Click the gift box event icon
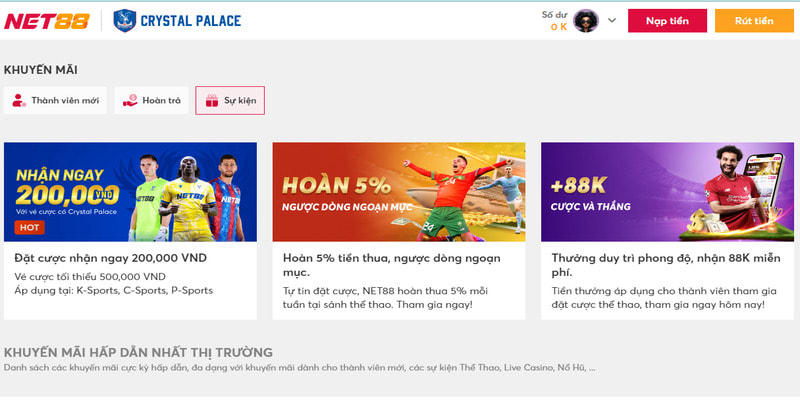The width and height of the screenshot is (800, 400). click(212, 101)
